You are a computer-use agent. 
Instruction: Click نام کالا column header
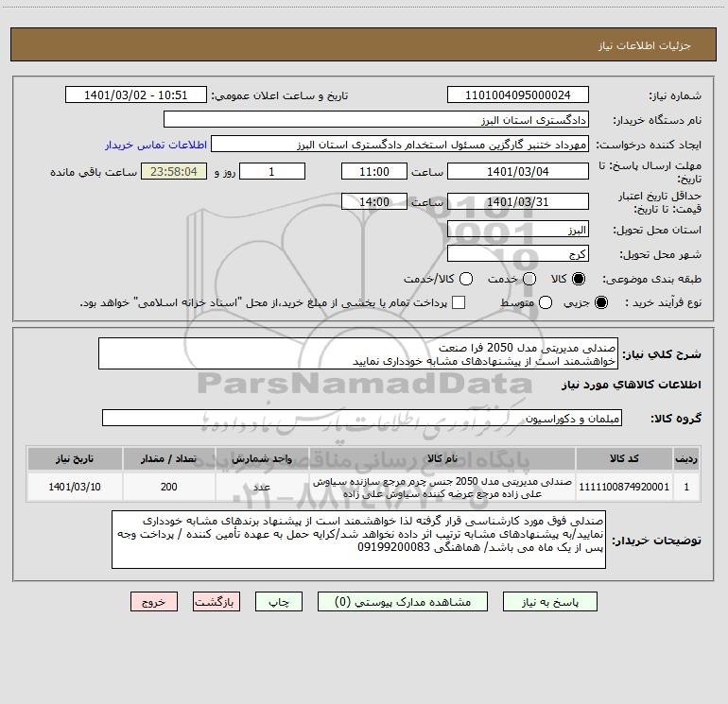point(442,459)
